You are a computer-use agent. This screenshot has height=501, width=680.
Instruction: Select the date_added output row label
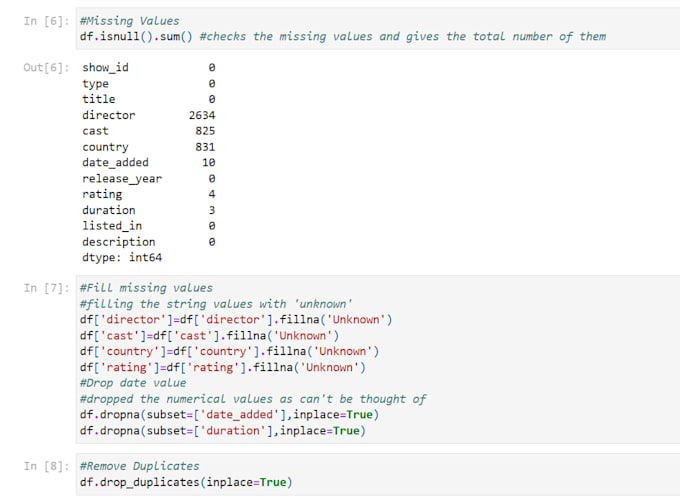pyautogui.click(x=115, y=163)
